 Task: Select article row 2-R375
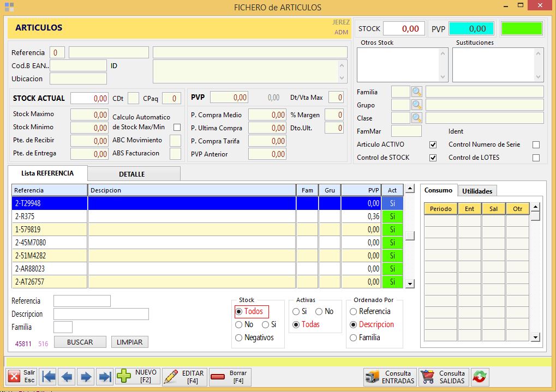click(49, 216)
